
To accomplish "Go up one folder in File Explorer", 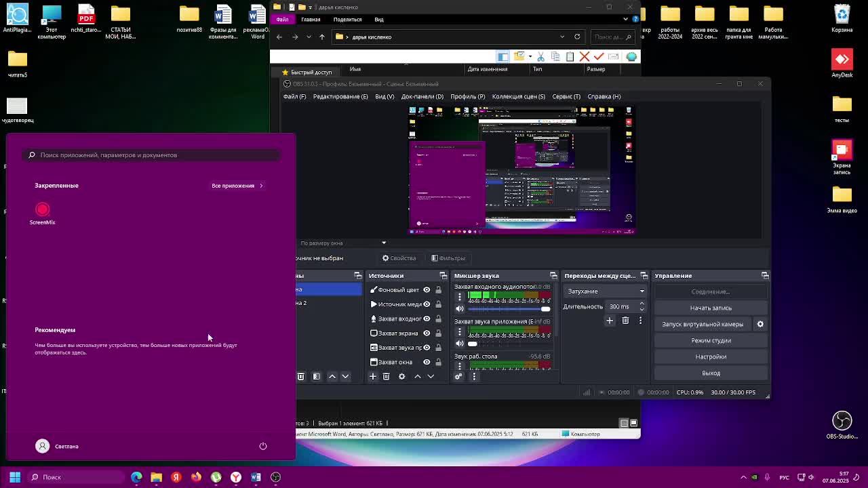I will [x=322, y=37].
